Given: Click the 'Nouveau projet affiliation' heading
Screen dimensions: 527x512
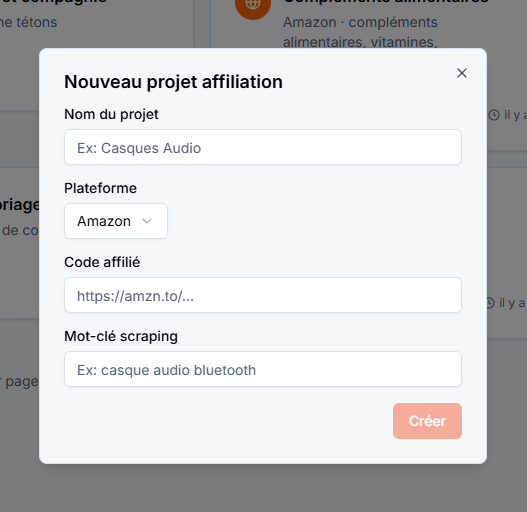Looking at the screenshot, I should [173, 82].
